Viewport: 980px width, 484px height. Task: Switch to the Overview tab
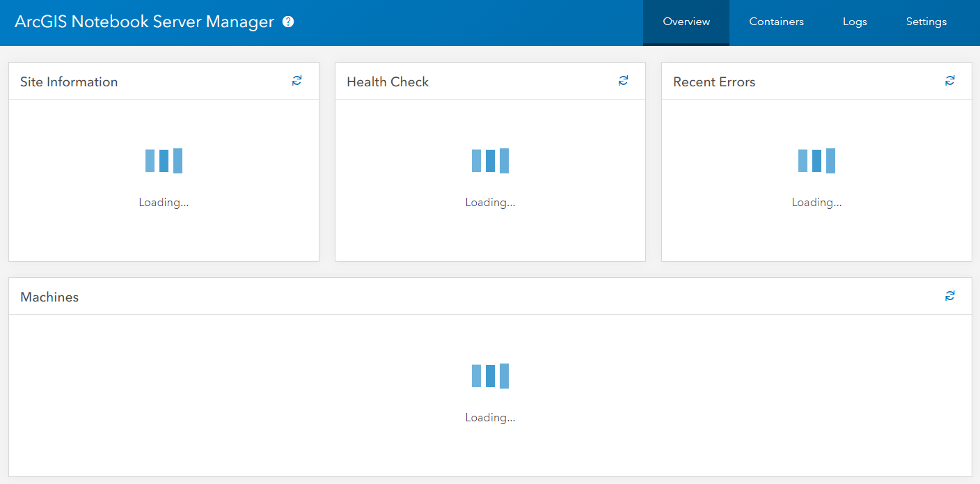pyautogui.click(x=686, y=22)
